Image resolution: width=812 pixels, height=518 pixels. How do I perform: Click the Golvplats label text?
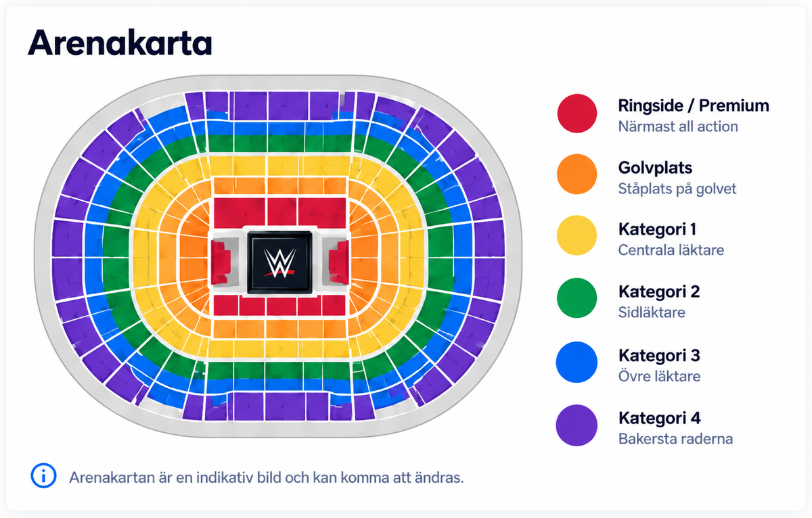tap(655, 168)
